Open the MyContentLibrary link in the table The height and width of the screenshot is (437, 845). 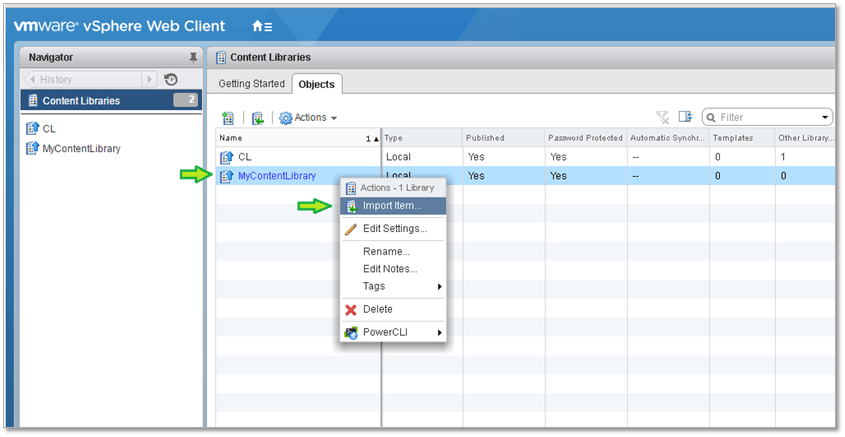[277, 176]
